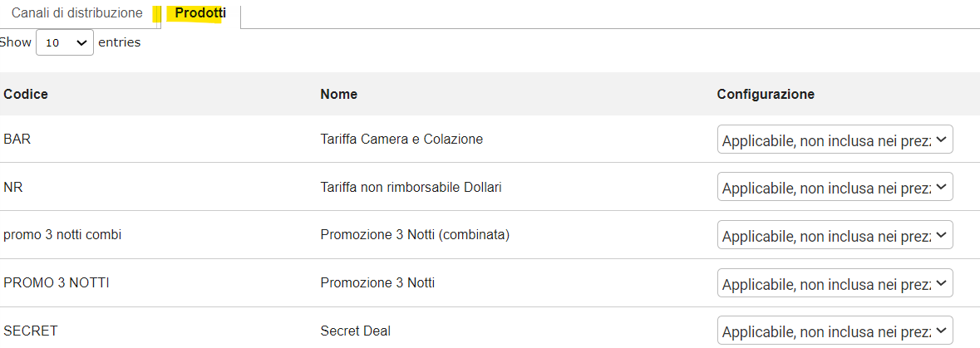Select the Prodotti tab
Image resolution: width=980 pixels, height=348 pixels.
click(200, 14)
